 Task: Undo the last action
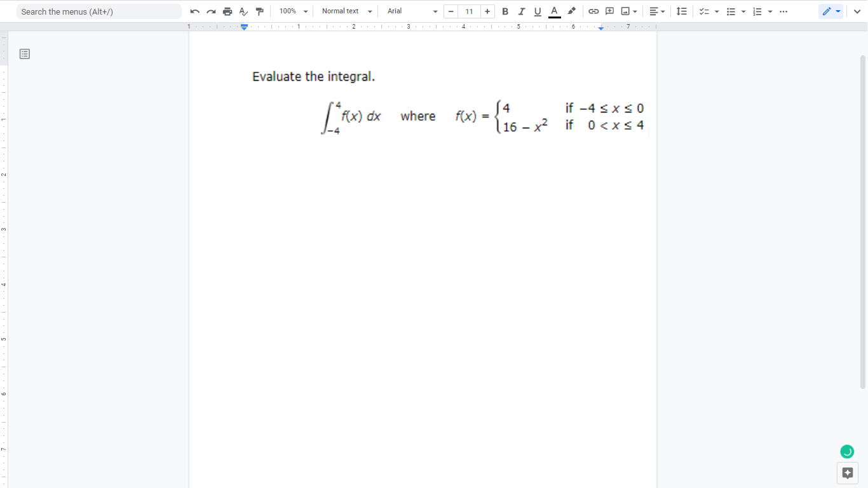pos(195,11)
